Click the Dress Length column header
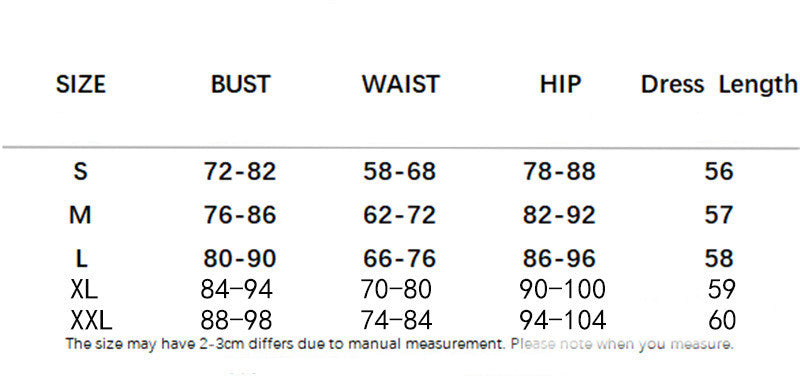 pos(719,85)
